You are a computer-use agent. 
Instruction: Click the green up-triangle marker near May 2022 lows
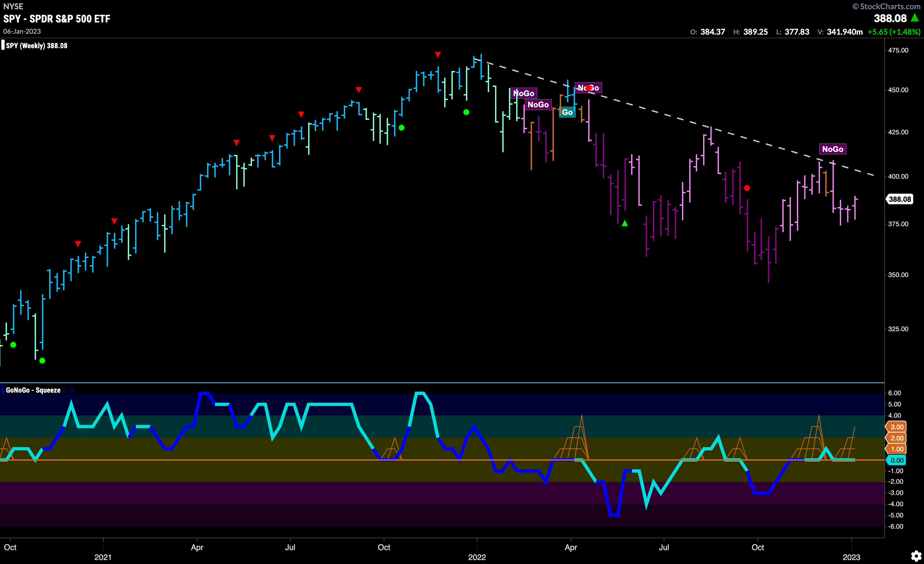click(625, 224)
